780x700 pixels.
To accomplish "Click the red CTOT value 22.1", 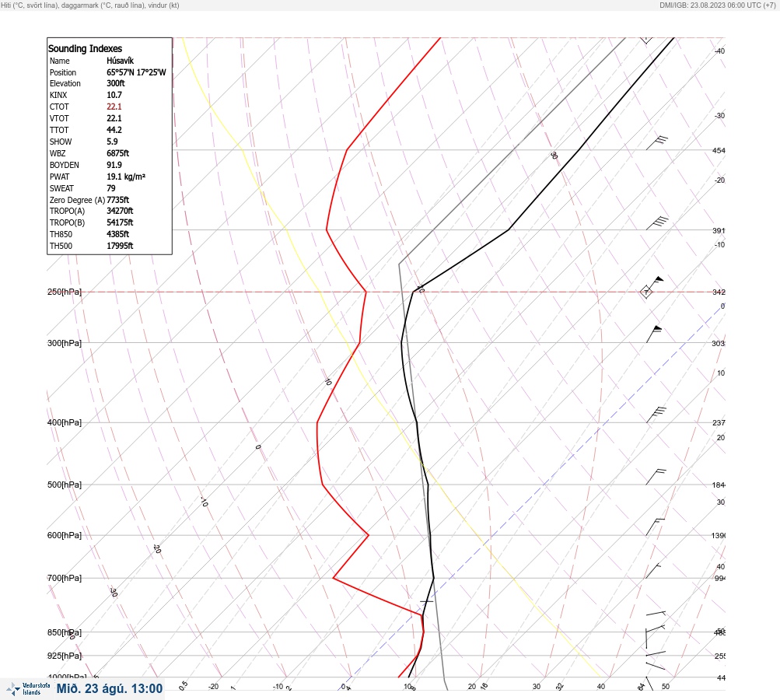I will pyautogui.click(x=114, y=107).
